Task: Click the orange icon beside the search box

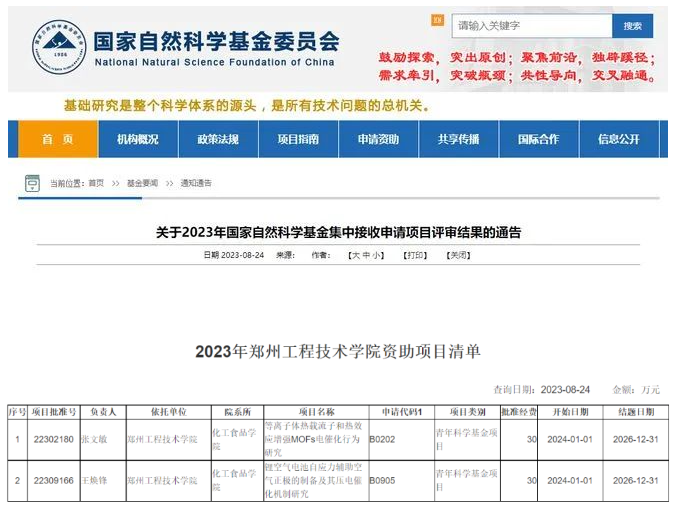Action: [x=437, y=20]
